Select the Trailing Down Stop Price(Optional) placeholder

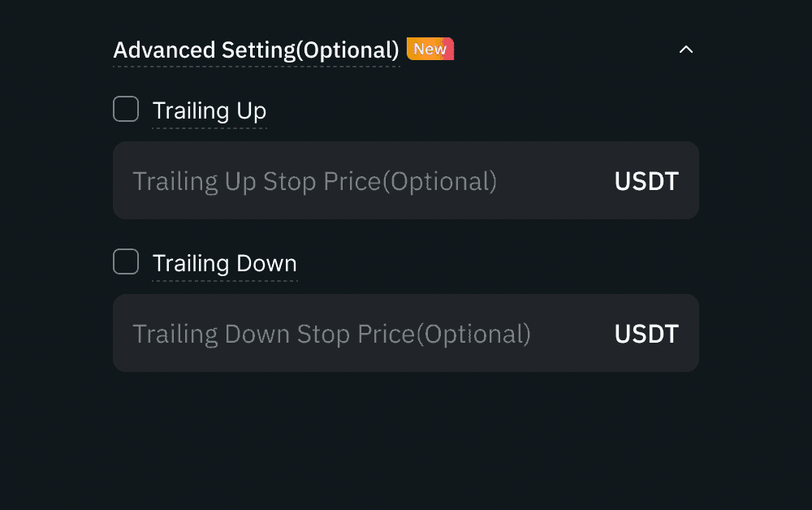tap(331, 334)
